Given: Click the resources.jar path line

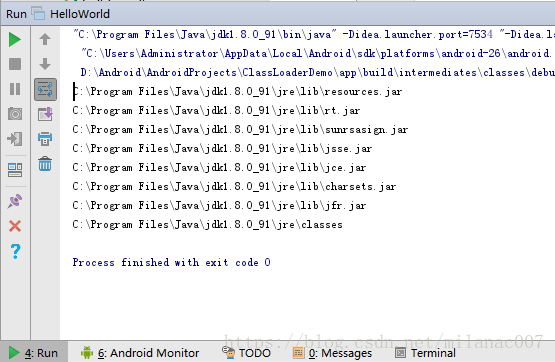Looking at the screenshot, I should tap(237, 92).
